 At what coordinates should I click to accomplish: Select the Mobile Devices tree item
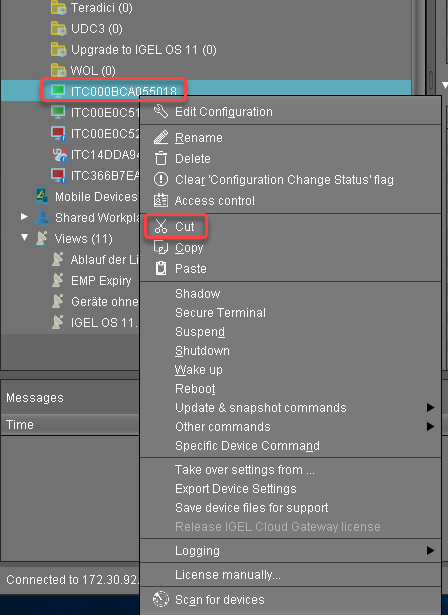point(96,197)
